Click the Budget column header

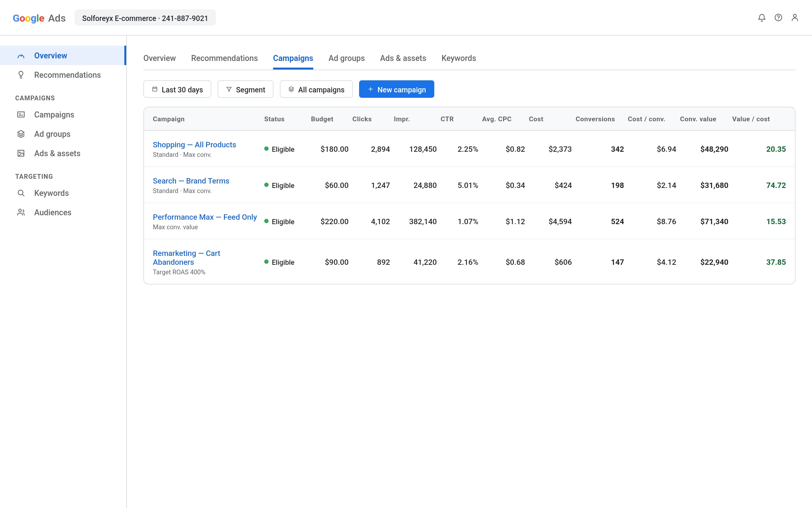point(322,119)
